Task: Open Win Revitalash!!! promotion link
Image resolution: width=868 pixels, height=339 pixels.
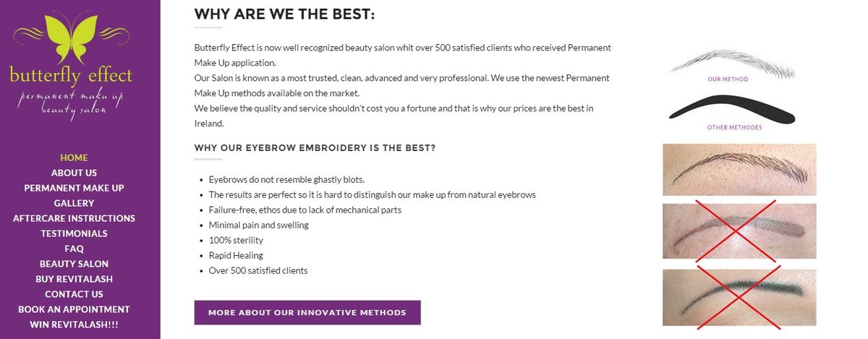Action: click(x=74, y=325)
